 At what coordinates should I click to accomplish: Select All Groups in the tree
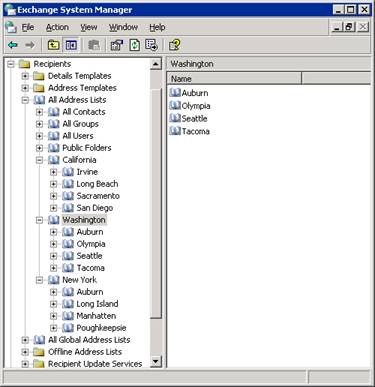[80, 124]
